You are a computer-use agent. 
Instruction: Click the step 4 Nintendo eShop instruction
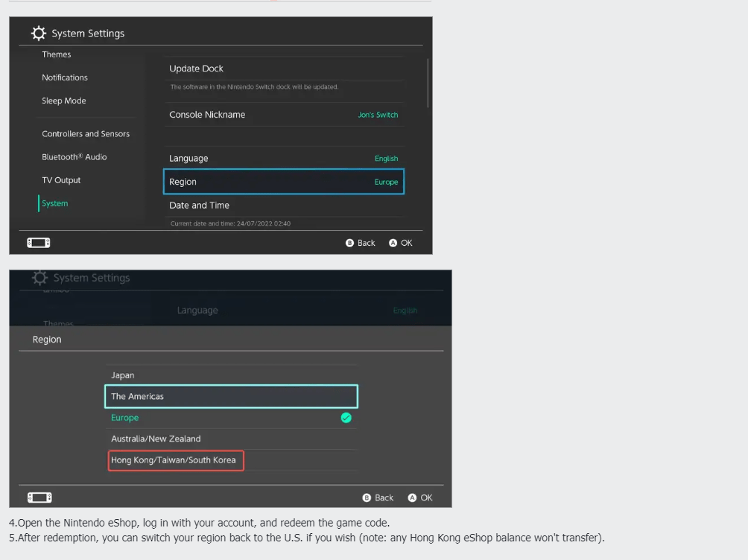click(x=200, y=523)
